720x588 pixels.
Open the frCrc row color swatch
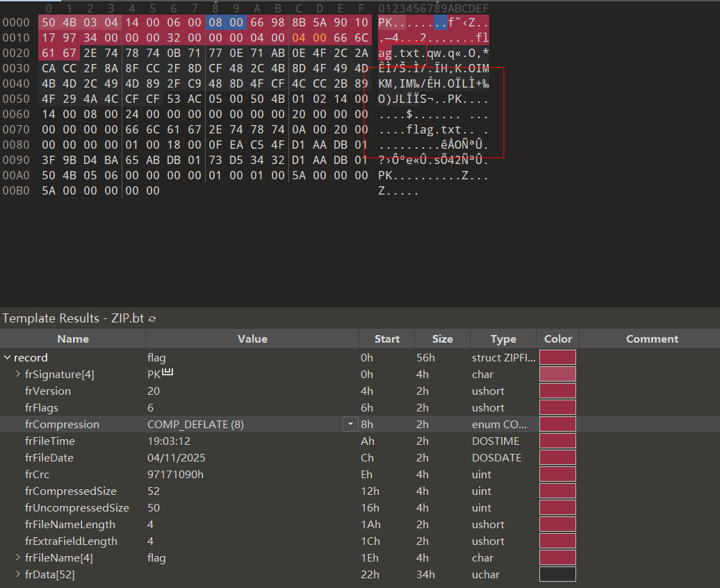[557, 474]
